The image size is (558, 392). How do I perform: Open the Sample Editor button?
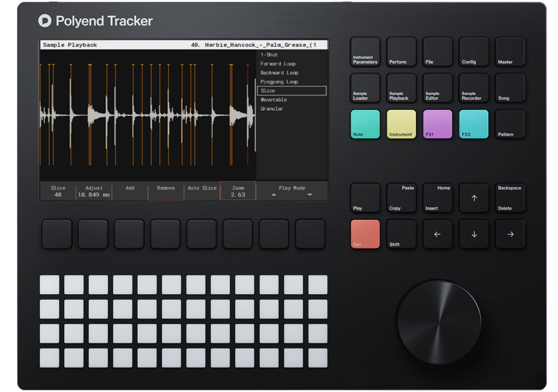[438, 88]
